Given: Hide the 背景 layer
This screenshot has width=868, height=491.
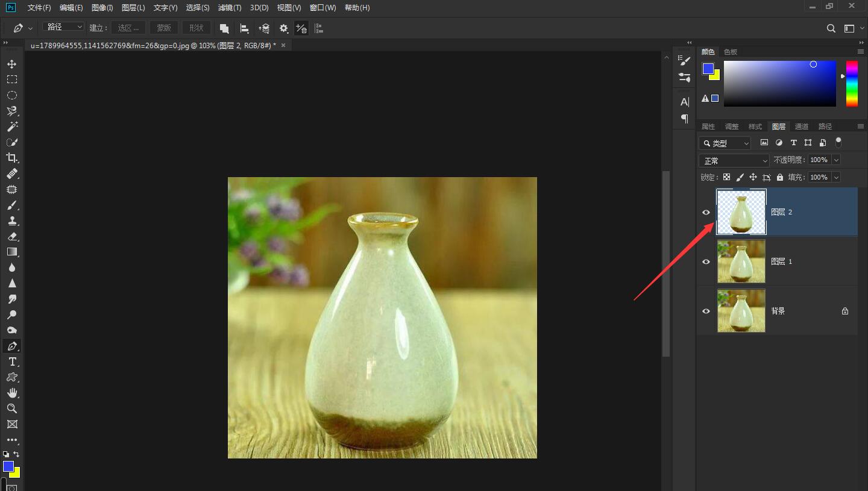Looking at the screenshot, I should [x=706, y=311].
